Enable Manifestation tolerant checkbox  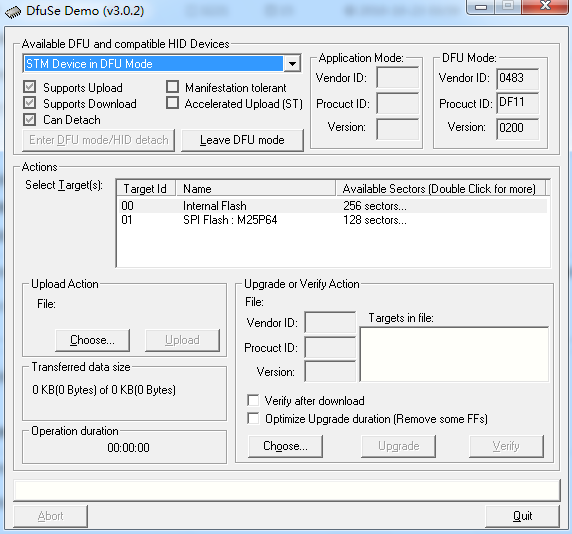(x=172, y=87)
